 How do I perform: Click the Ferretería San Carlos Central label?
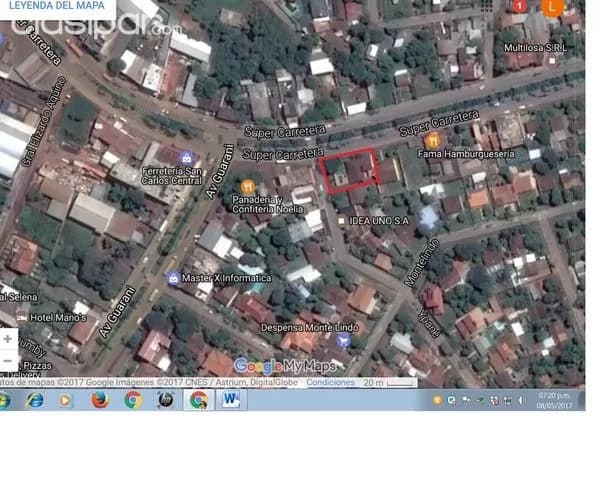pyautogui.click(x=171, y=176)
